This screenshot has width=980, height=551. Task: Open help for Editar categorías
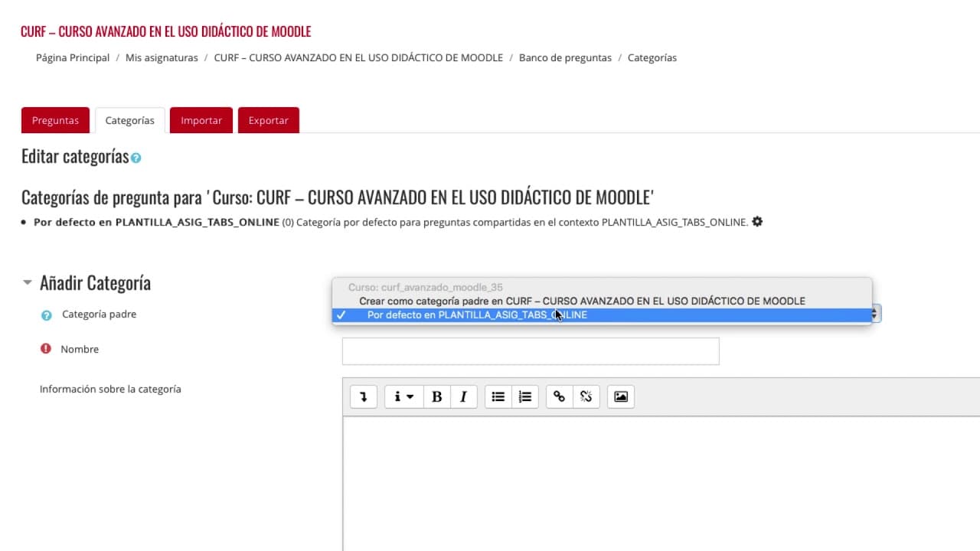coord(136,158)
